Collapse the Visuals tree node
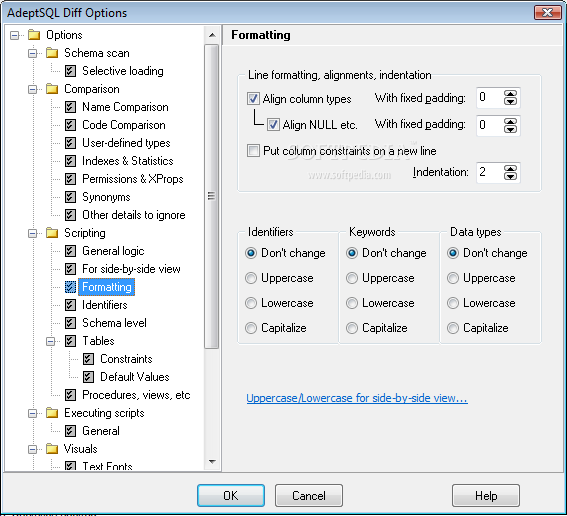Image resolution: width=567 pixels, height=516 pixels. pos(33,449)
